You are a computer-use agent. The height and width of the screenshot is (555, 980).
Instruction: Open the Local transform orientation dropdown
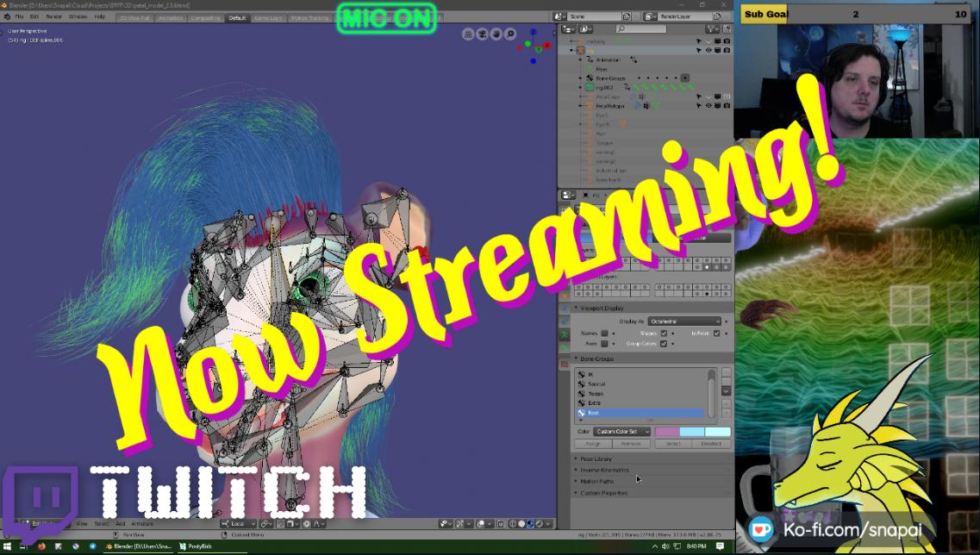[x=239, y=524]
